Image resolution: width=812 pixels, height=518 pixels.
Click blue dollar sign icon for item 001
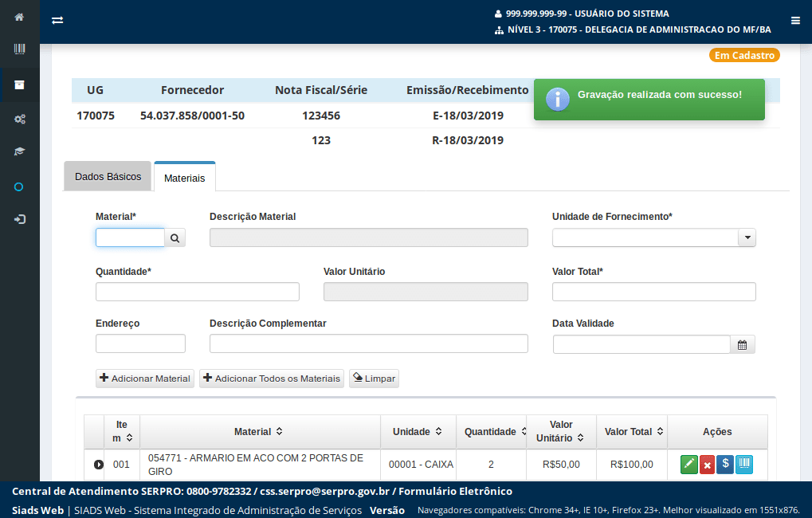(x=725, y=465)
